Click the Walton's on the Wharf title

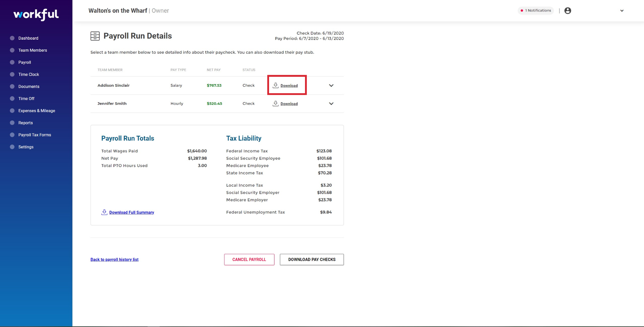point(118,11)
